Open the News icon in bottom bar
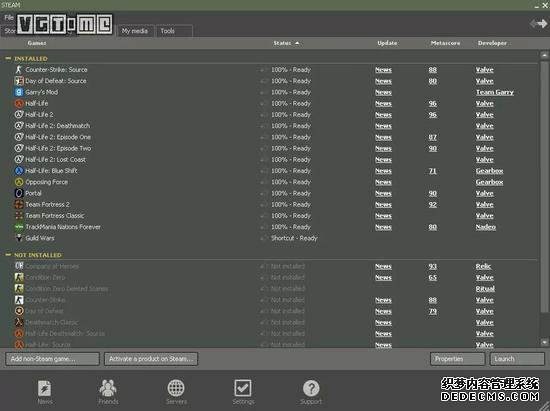The image size is (550, 411). (45, 389)
